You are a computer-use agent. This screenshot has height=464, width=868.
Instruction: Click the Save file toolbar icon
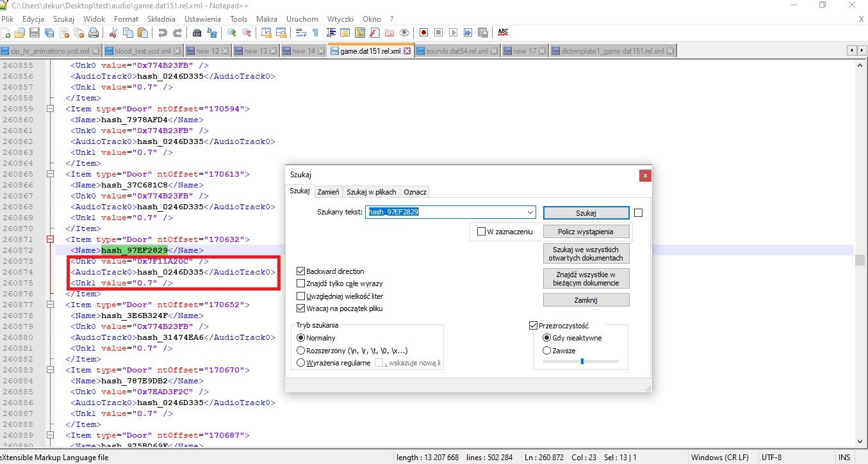pyautogui.click(x=34, y=33)
